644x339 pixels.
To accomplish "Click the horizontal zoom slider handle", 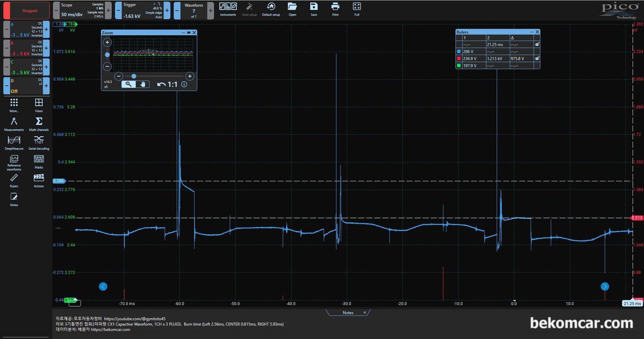I will coord(134,76).
